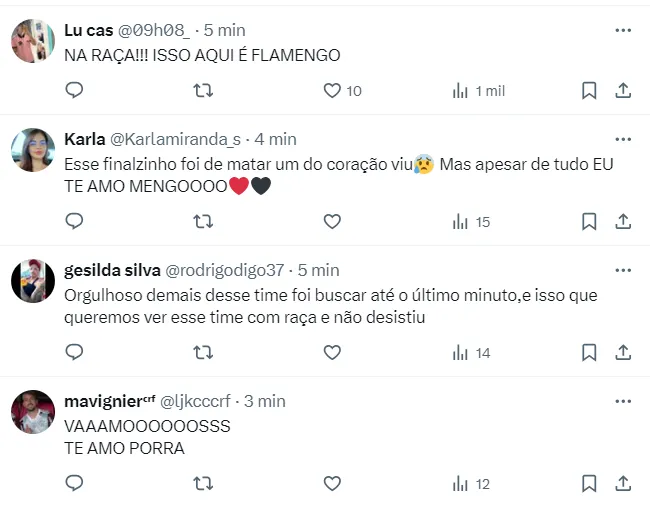Open gesilda silva's profile name link

pos(108,270)
